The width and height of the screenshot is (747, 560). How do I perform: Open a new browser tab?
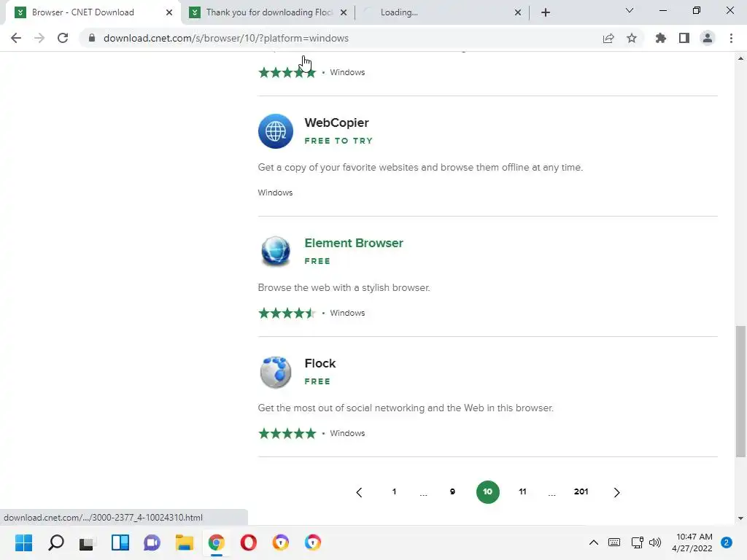[546, 12]
